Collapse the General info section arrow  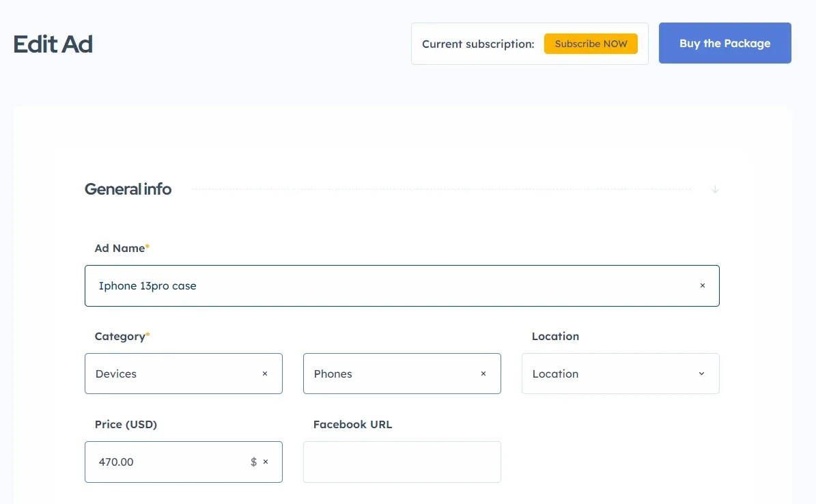coord(714,189)
